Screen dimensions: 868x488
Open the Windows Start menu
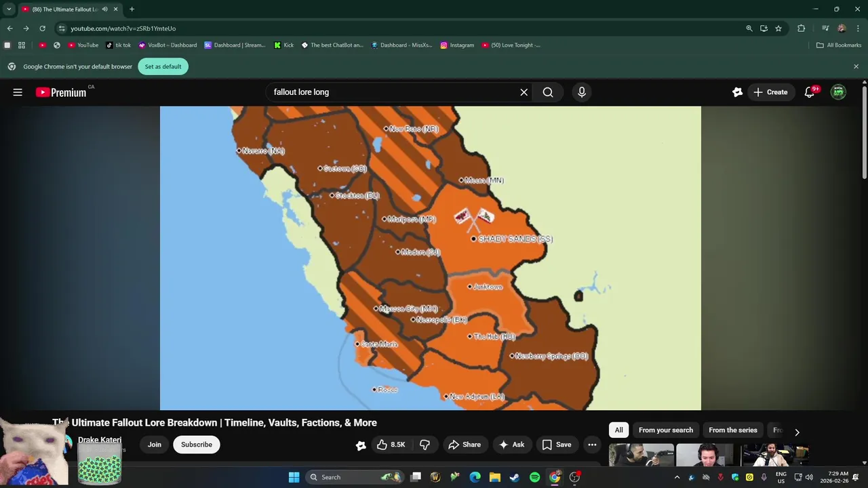point(294,477)
